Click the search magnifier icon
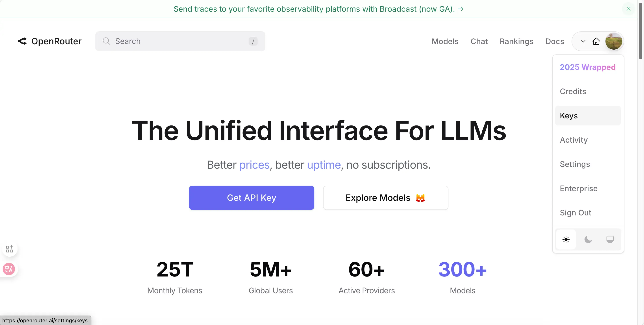Image resolution: width=644 pixels, height=325 pixels. (x=106, y=41)
